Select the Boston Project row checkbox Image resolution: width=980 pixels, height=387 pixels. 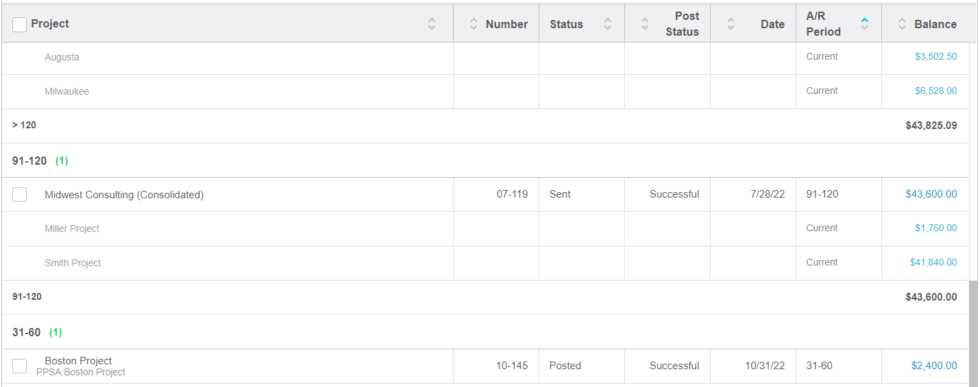pos(20,366)
